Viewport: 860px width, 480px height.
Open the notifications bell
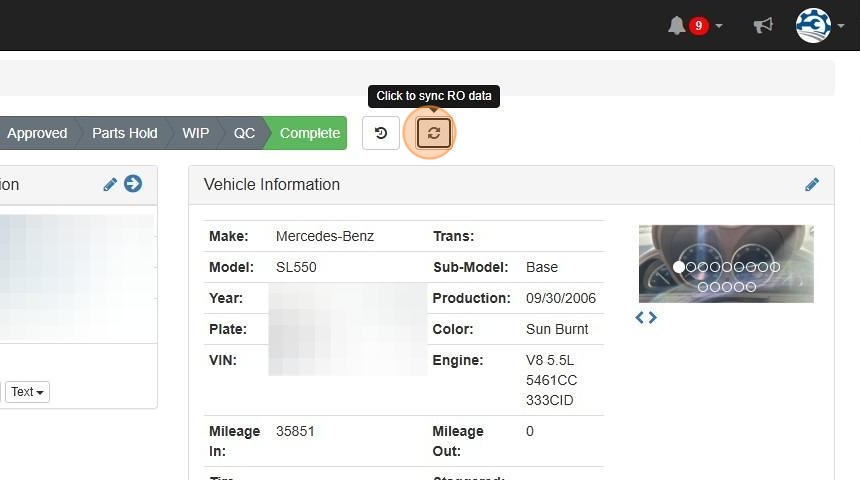[x=677, y=25]
